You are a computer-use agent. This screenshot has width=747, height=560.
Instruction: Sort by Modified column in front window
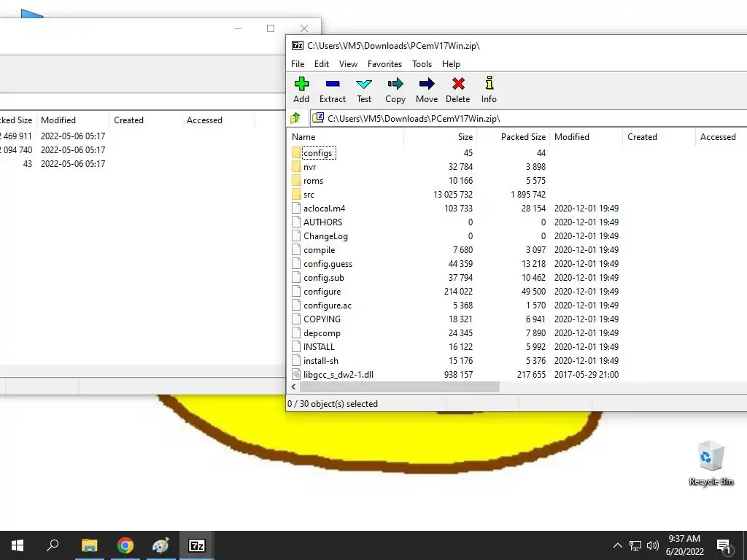tap(586, 137)
